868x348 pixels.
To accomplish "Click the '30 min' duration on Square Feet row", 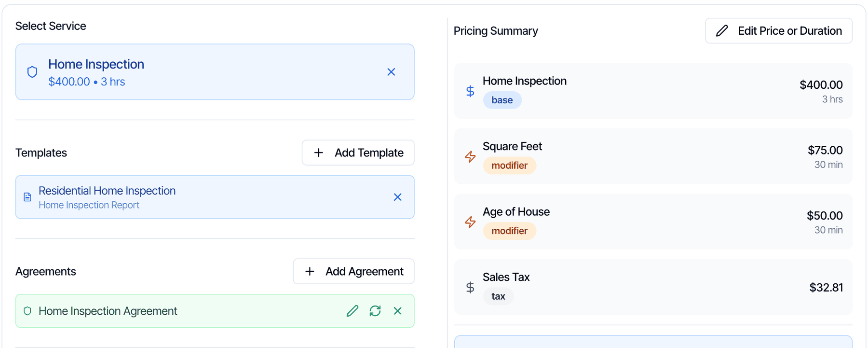I will (828, 165).
